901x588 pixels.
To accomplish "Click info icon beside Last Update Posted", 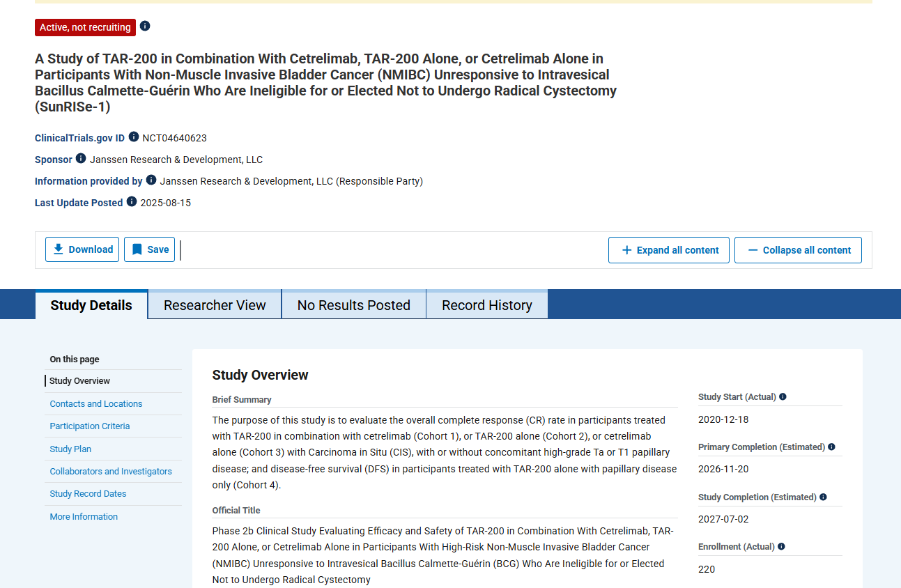I will (132, 201).
